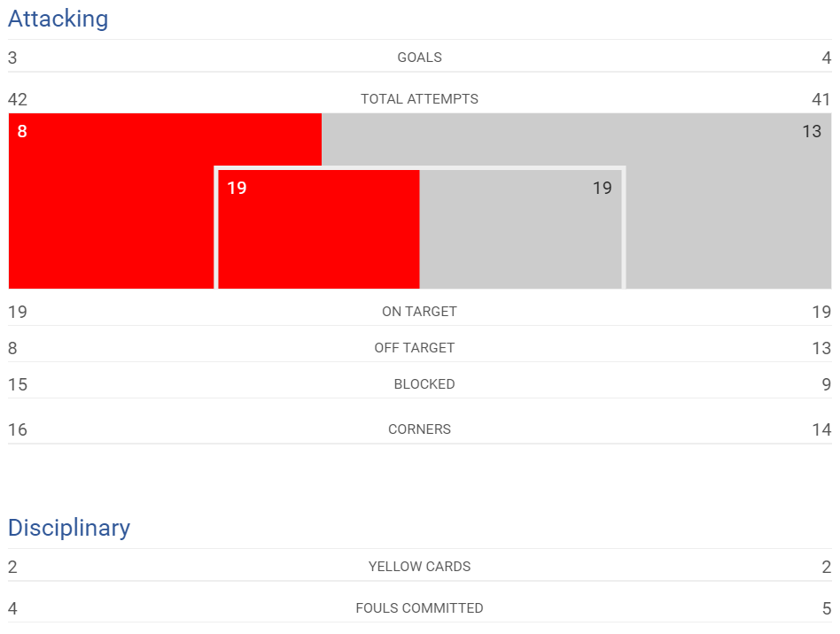Click the left team's corners value 16
Image resolution: width=840 pixels, height=634 pixels.
click(18, 429)
